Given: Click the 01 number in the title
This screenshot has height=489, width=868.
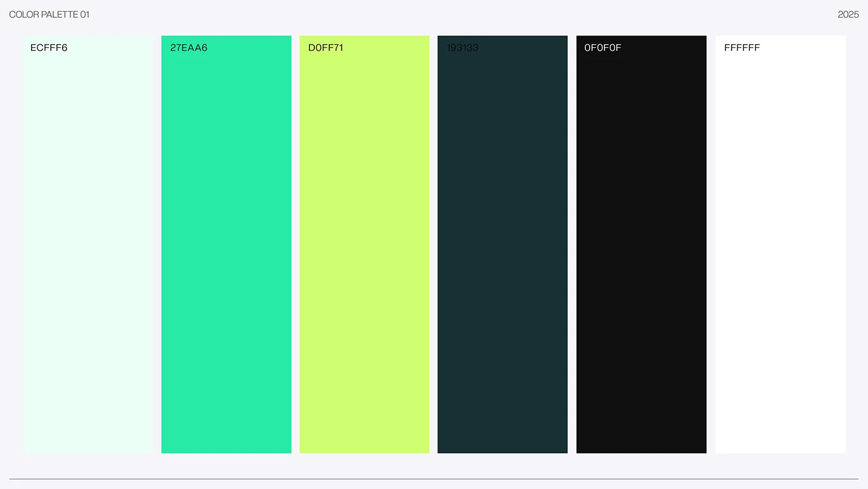Looking at the screenshot, I should point(85,14).
